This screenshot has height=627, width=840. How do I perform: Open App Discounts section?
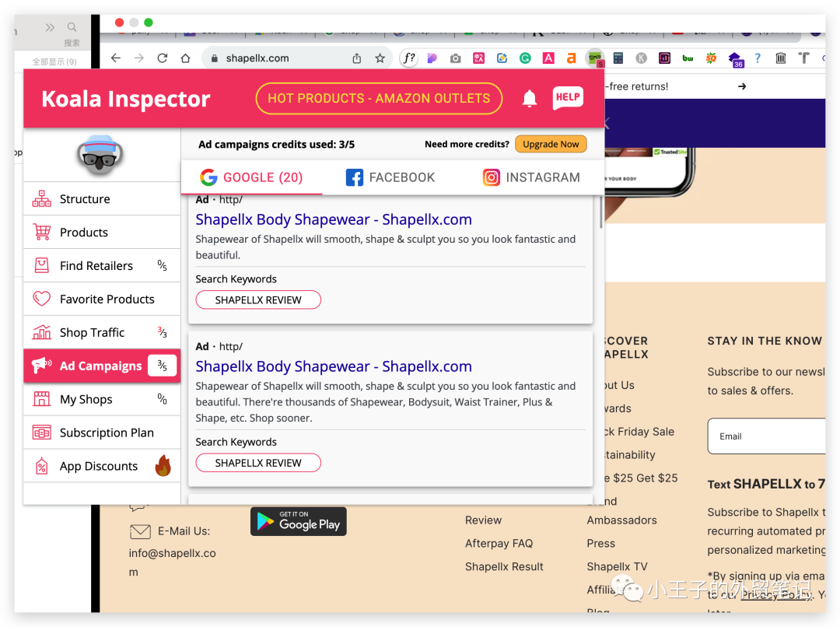102,466
